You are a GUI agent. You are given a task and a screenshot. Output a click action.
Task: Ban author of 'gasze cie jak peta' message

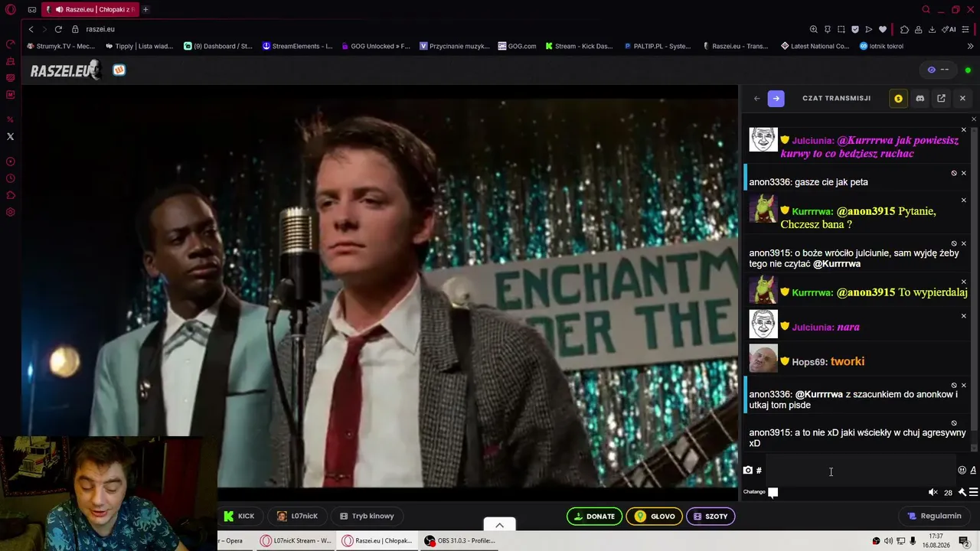pyautogui.click(x=954, y=173)
